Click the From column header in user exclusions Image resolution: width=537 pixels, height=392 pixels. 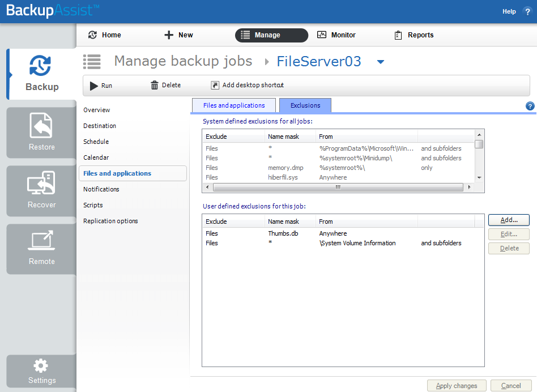tap(366, 221)
